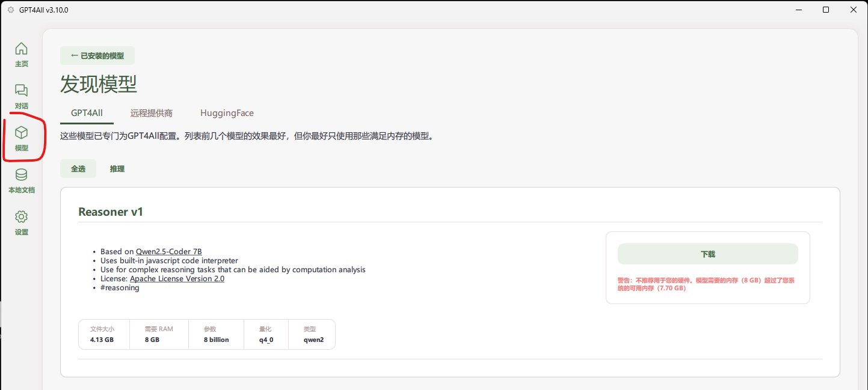The image size is (868, 390).
Task: Select the 推理 filter
Action: (x=117, y=169)
